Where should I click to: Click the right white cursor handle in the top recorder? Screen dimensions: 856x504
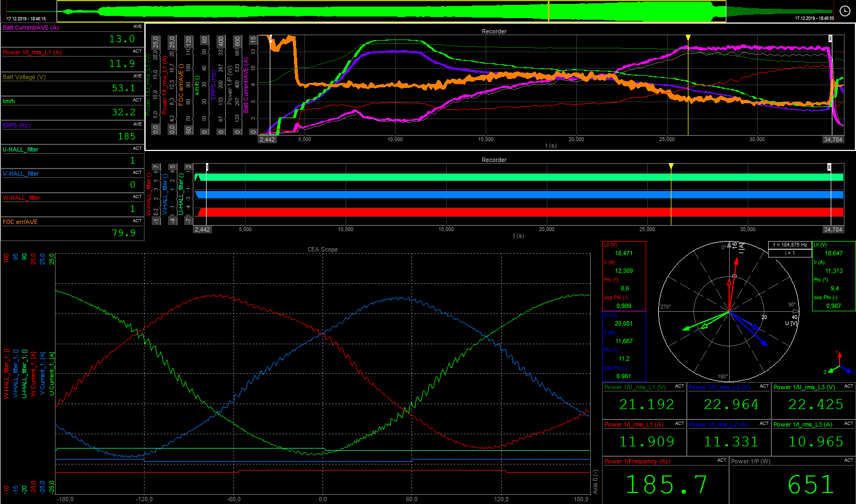pos(830,38)
